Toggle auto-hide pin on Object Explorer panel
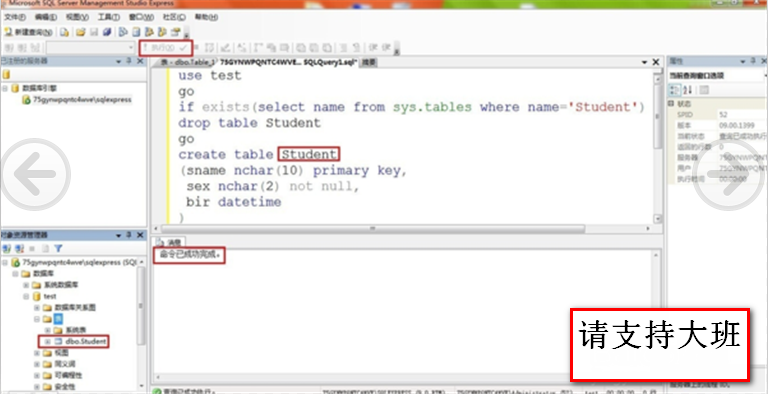This screenshot has width=768, height=394. [x=129, y=235]
